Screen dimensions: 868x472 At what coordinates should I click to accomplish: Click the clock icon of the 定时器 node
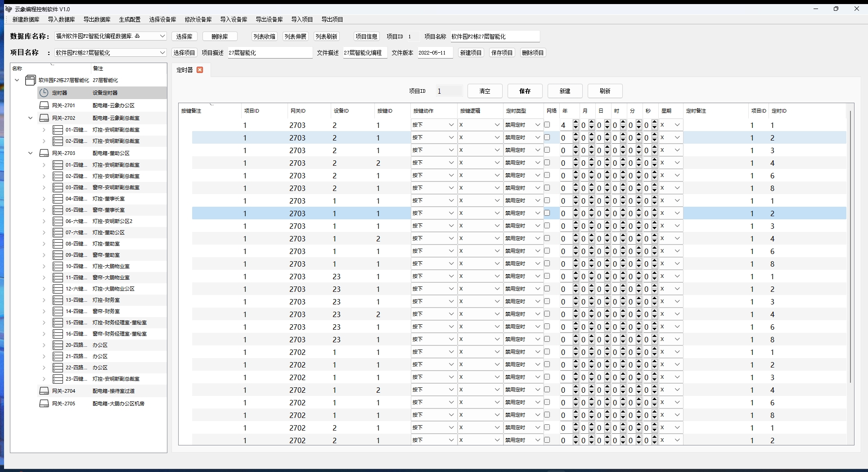[x=44, y=93]
